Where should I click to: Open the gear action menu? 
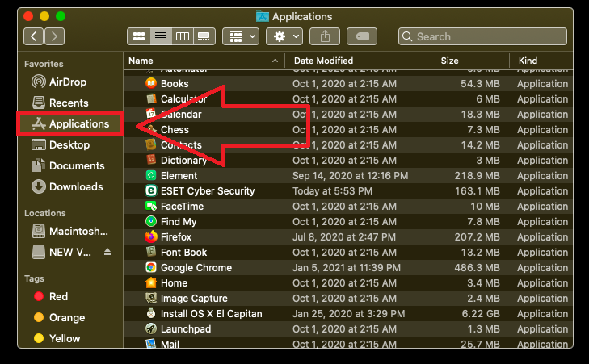pyautogui.click(x=284, y=36)
